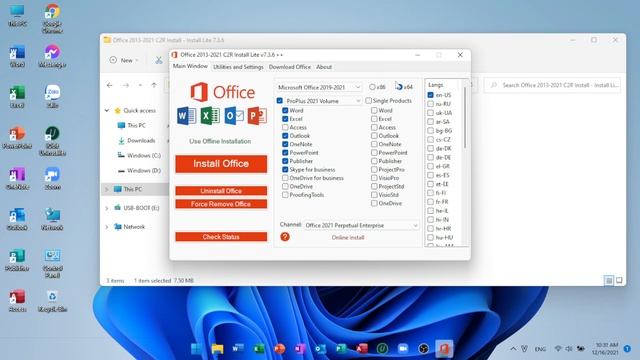Open OBS Studio from the taskbar
Image resolution: width=640 pixels, height=360 pixels.
tap(423, 349)
